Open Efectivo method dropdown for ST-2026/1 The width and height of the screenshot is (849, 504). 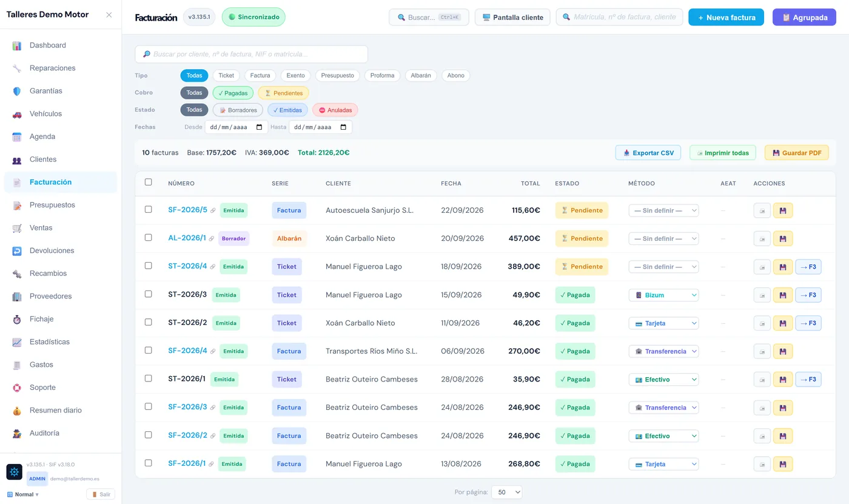click(x=663, y=380)
